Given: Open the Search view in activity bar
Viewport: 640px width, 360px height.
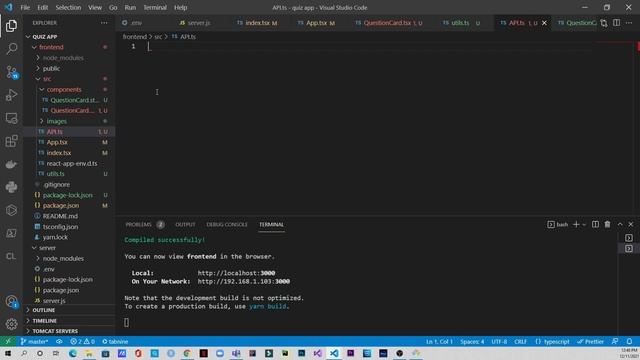Looking at the screenshot, I should point(11,49).
